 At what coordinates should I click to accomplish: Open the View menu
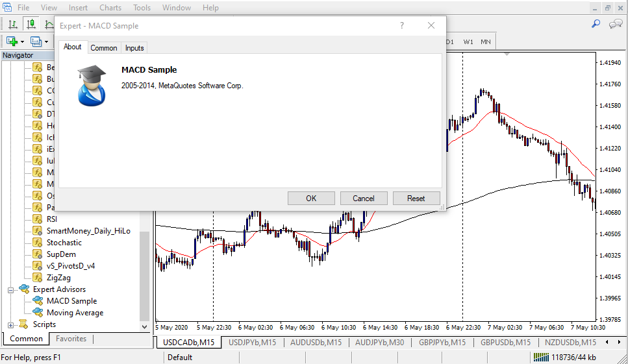pos(49,8)
